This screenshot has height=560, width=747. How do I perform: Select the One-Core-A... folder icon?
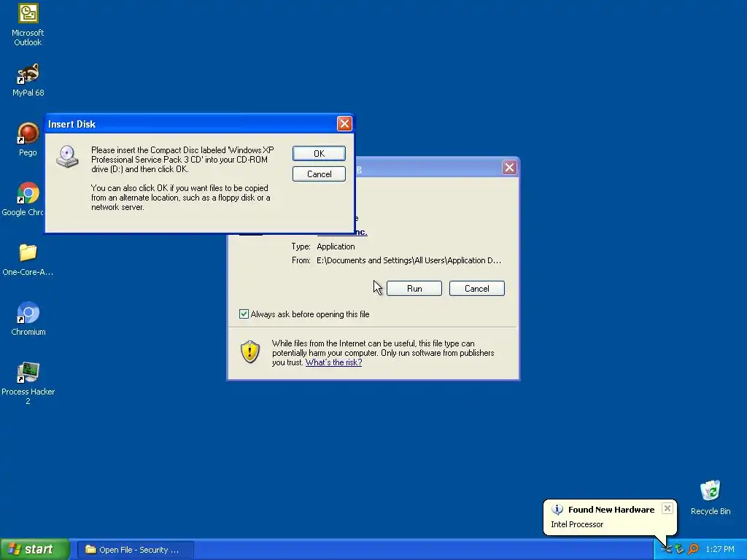click(x=28, y=260)
